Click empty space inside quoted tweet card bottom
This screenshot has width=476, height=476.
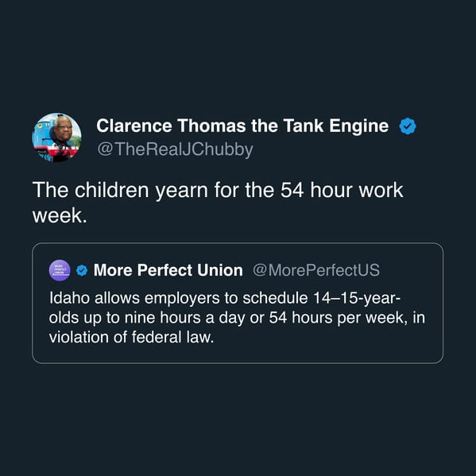click(238, 354)
